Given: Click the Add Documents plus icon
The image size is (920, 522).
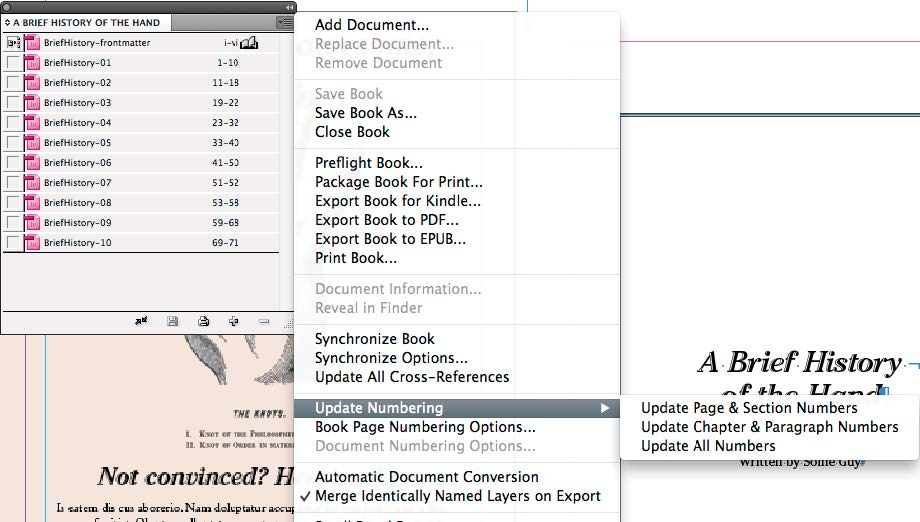Looking at the screenshot, I should (233, 321).
